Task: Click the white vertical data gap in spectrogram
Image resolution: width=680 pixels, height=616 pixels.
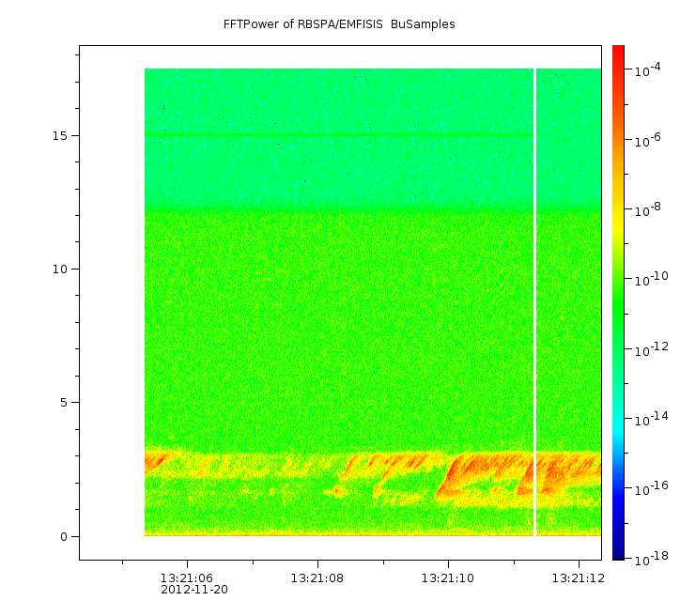Action: [534, 302]
